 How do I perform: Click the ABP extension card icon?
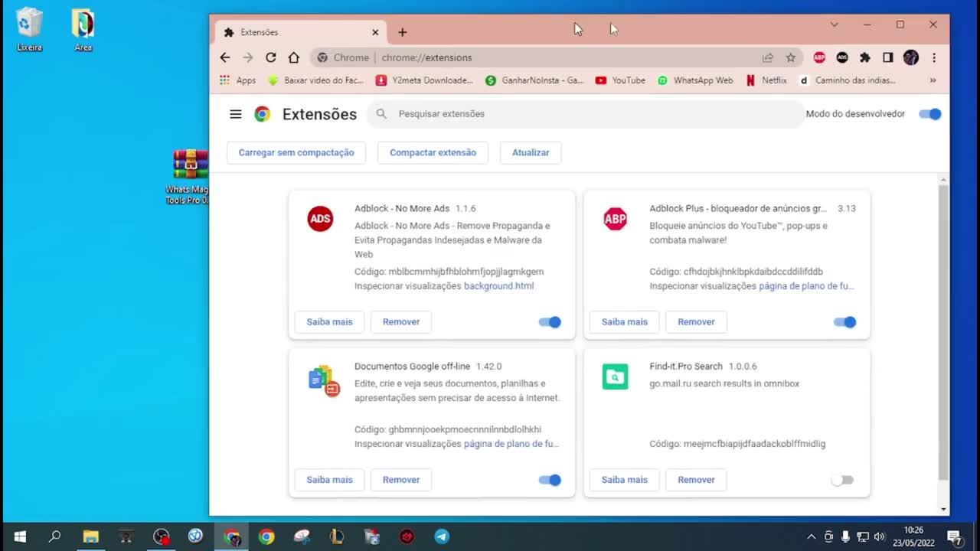point(615,219)
